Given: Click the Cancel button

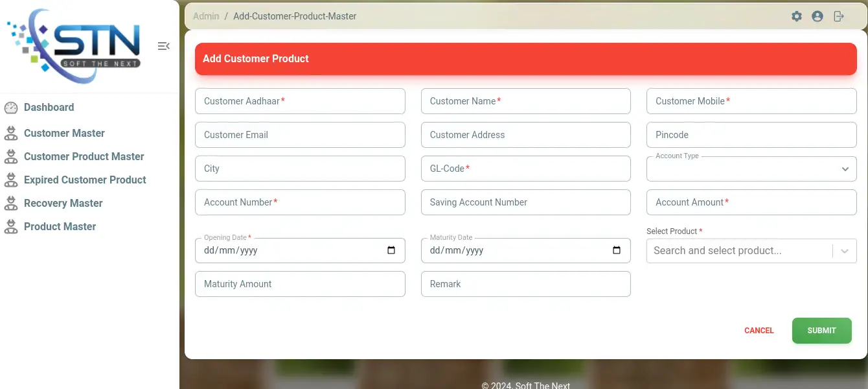Looking at the screenshot, I should 759,331.
